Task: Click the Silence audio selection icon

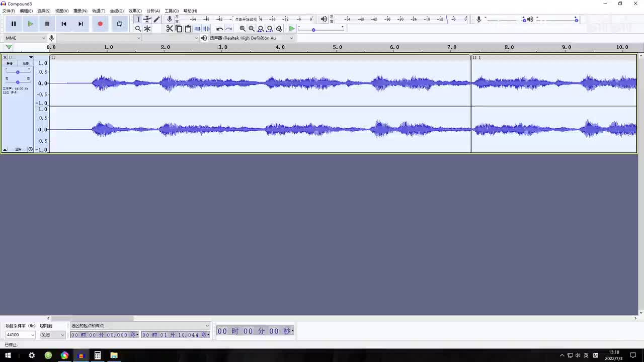Action: tap(206, 29)
